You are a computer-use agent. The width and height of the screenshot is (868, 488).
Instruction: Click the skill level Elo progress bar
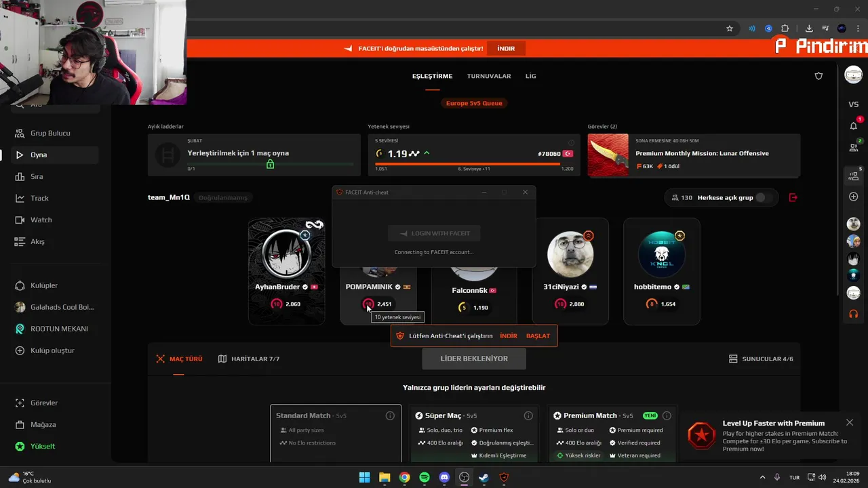pos(474,163)
